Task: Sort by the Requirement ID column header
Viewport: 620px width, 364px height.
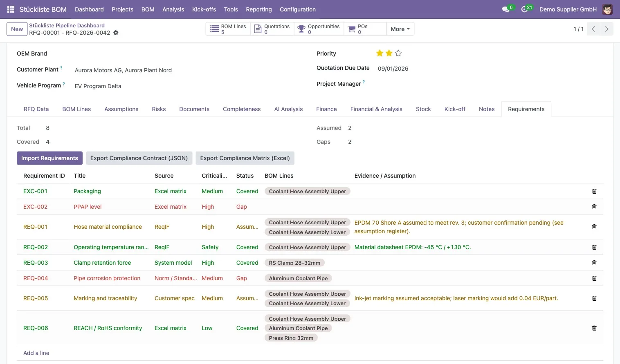Action: pyautogui.click(x=44, y=176)
